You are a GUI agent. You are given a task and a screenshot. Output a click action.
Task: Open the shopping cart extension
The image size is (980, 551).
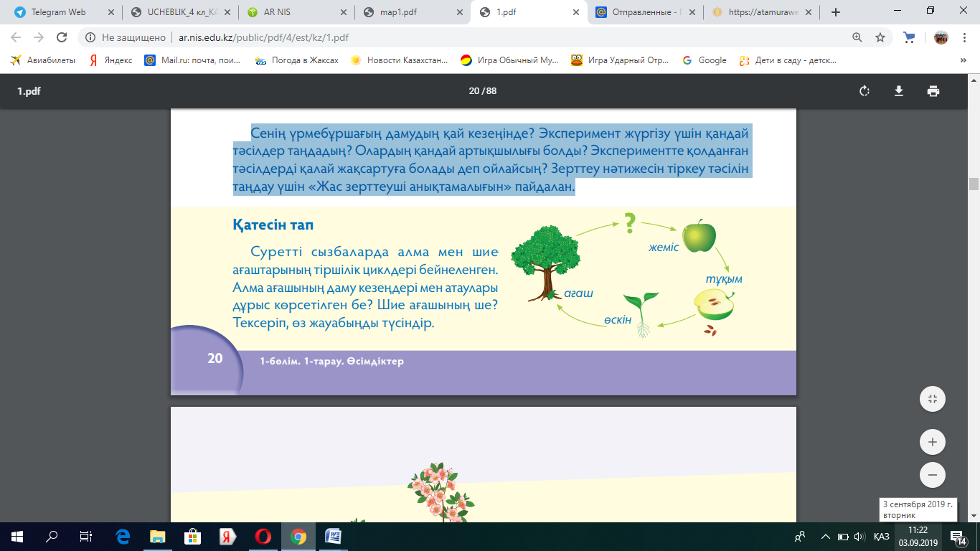(910, 37)
